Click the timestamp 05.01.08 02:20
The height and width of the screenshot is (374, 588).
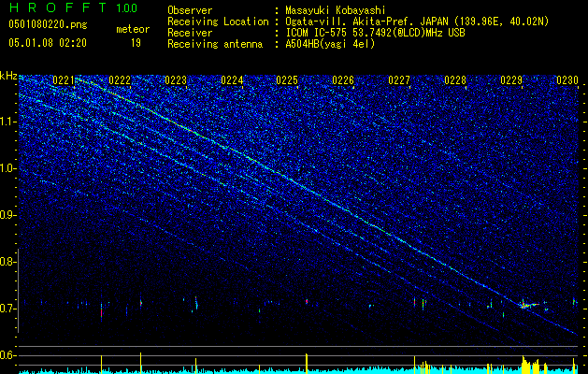point(48,43)
